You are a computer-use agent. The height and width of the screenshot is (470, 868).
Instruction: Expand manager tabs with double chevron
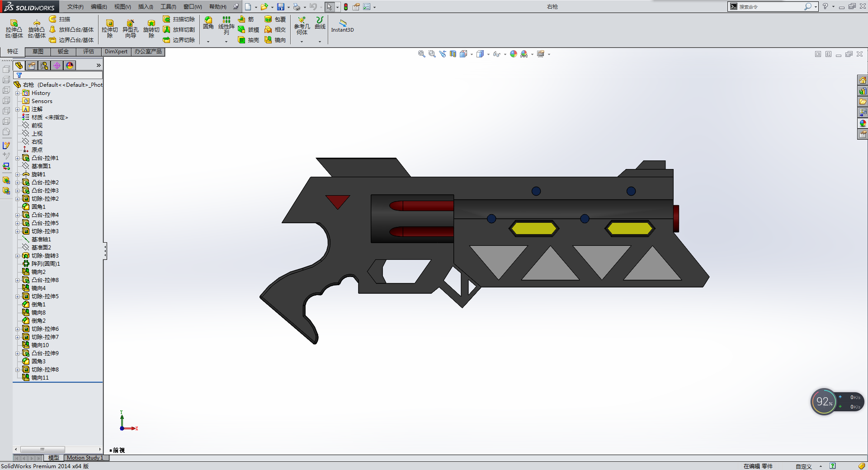(99, 66)
